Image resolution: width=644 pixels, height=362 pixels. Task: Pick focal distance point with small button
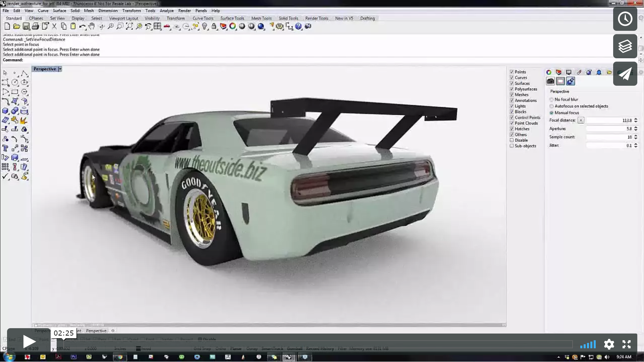pyautogui.click(x=581, y=120)
